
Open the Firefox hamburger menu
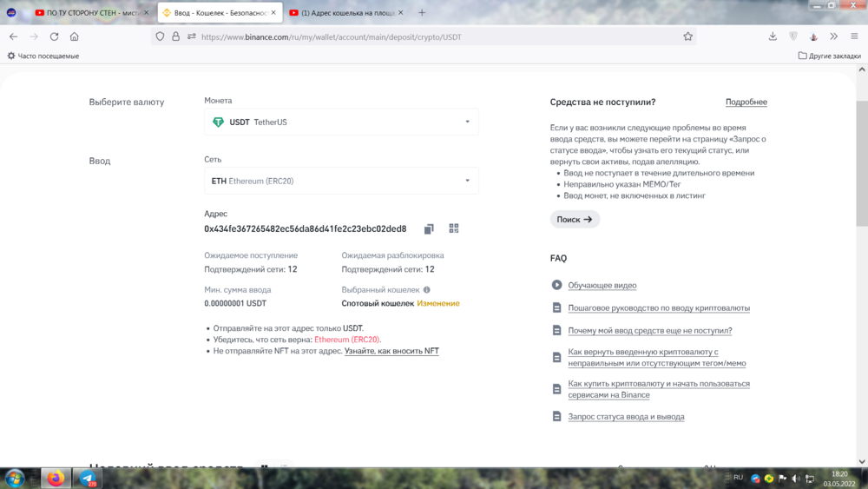[854, 36]
